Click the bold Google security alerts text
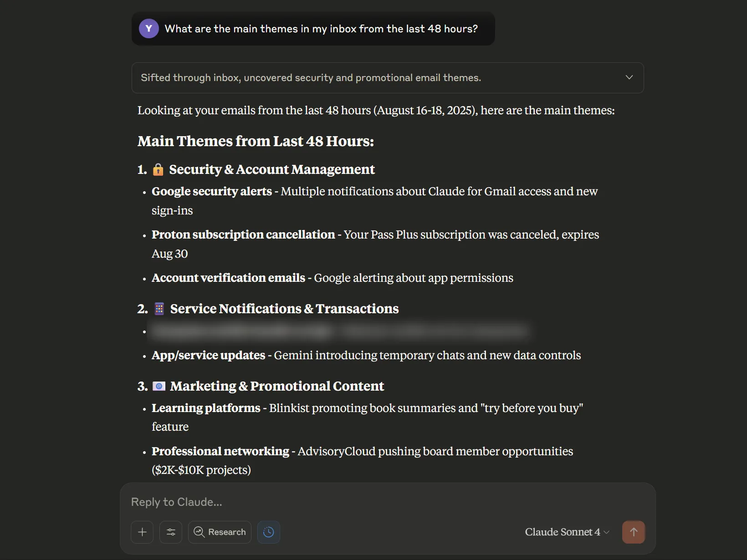The height and width of the screenshot is (560, 747). click(x=212, y=191)
